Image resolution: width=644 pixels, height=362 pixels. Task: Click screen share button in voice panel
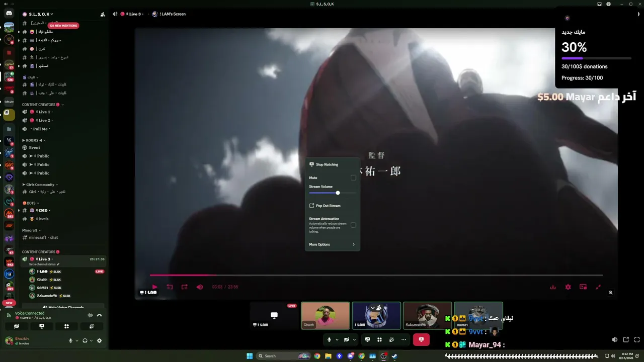click(x=42, y=326)
